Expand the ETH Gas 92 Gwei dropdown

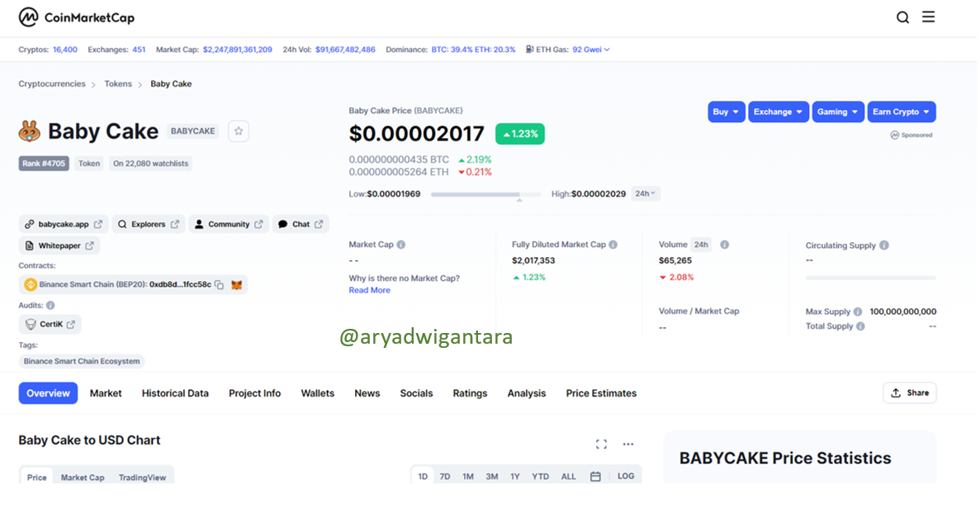tap(590, 50)
